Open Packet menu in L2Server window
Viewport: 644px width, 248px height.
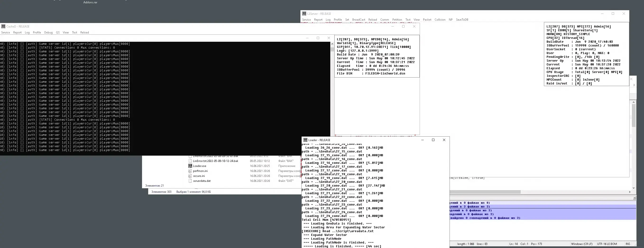pyautogui.click(x=427, y=20)
